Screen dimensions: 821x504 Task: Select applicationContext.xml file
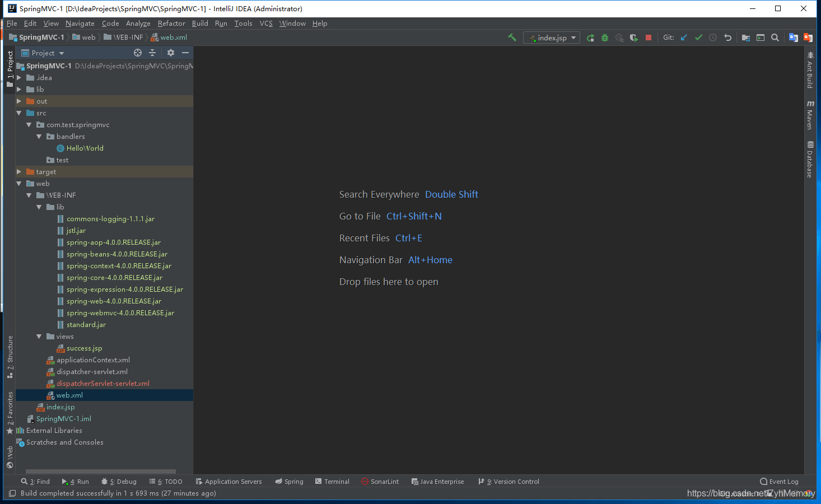click(93, 360)
